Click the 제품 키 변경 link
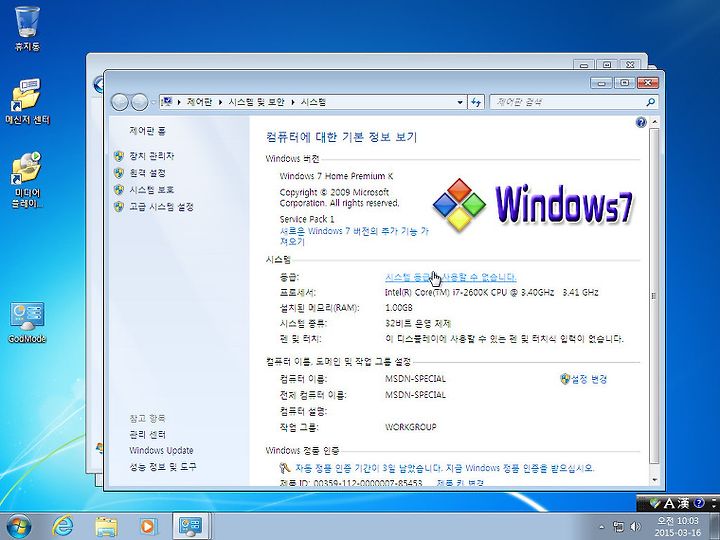This screenshot has width=720, height=540. (x=460, y=482)
